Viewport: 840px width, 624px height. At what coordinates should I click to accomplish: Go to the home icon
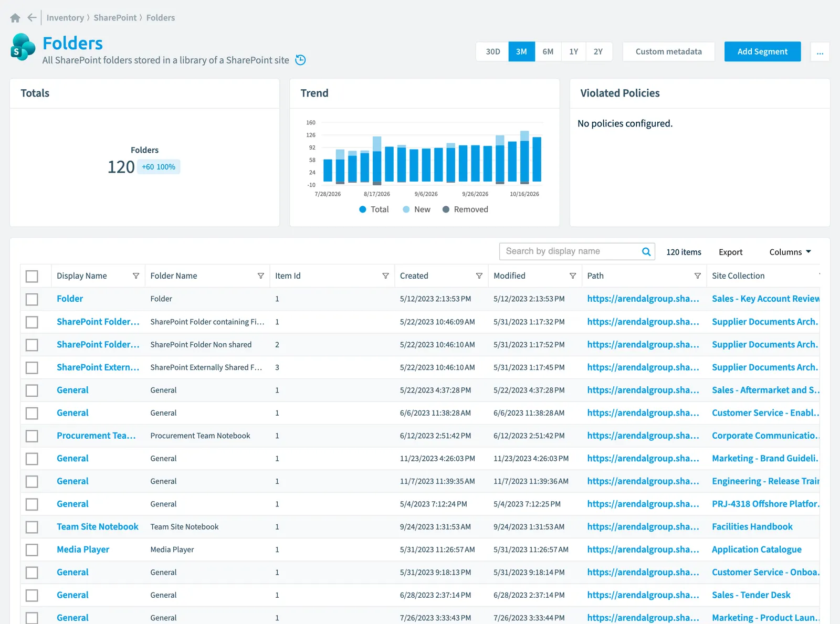click(x=15, y=18)
